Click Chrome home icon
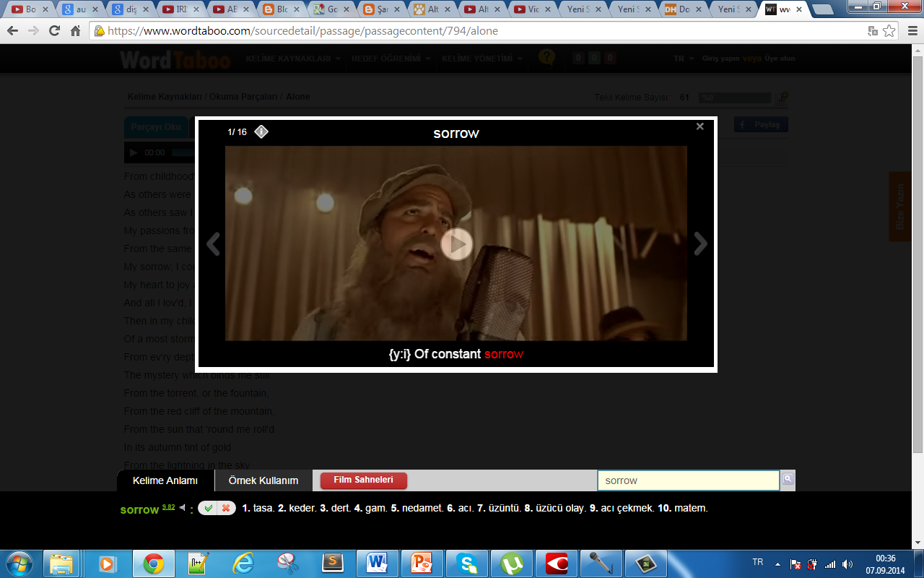Screen dimensions: 924x578 click(75, 31)
